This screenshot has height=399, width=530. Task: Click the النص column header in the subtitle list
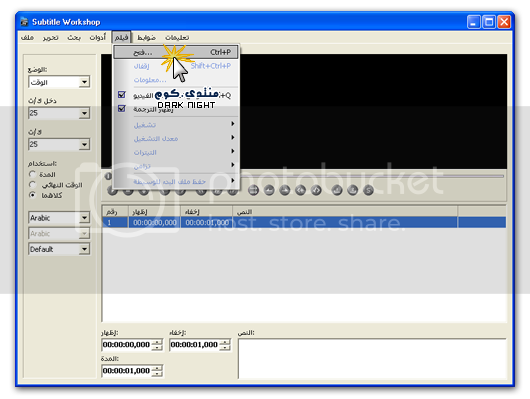[x=345, y=212]
